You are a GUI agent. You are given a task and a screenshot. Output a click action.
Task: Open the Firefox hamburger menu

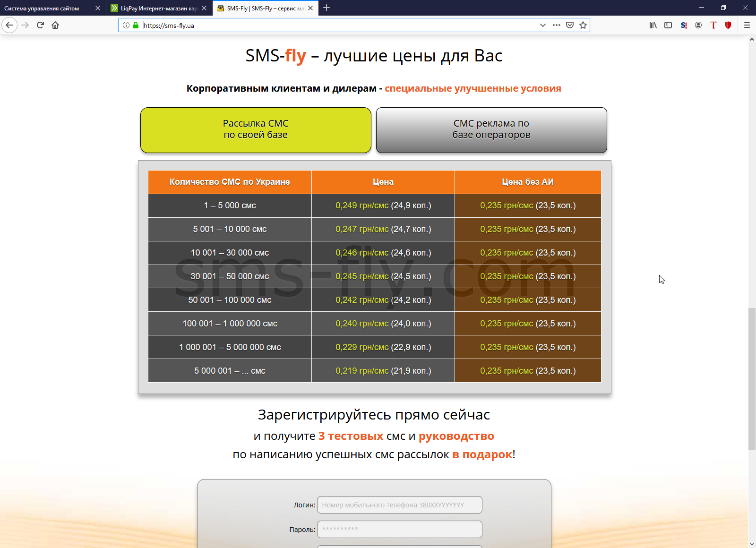747,25
